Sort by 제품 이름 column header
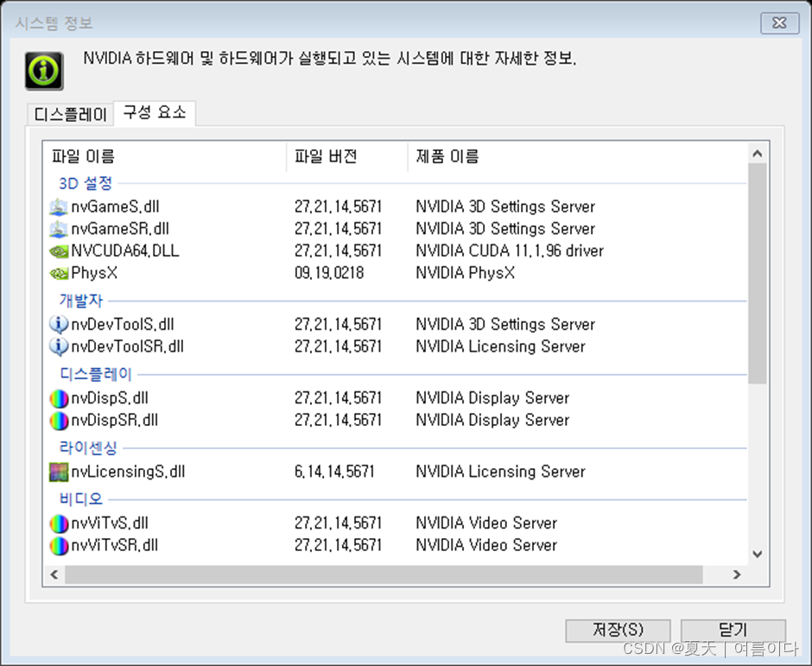 coord(577,156)
